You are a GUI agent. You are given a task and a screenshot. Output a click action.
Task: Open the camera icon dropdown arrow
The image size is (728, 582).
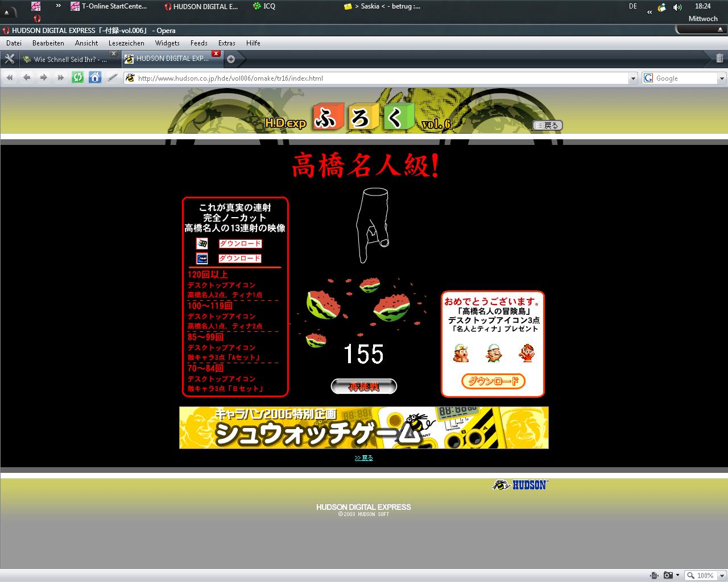pos(677,575)
